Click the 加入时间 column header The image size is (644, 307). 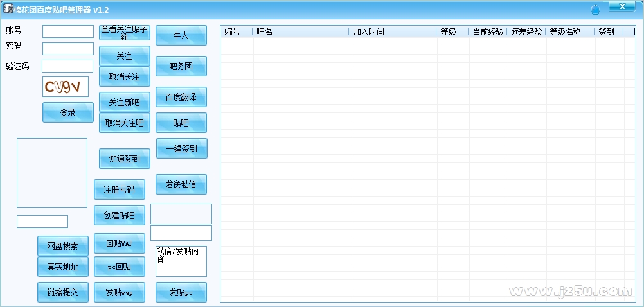tap(392, 31)
